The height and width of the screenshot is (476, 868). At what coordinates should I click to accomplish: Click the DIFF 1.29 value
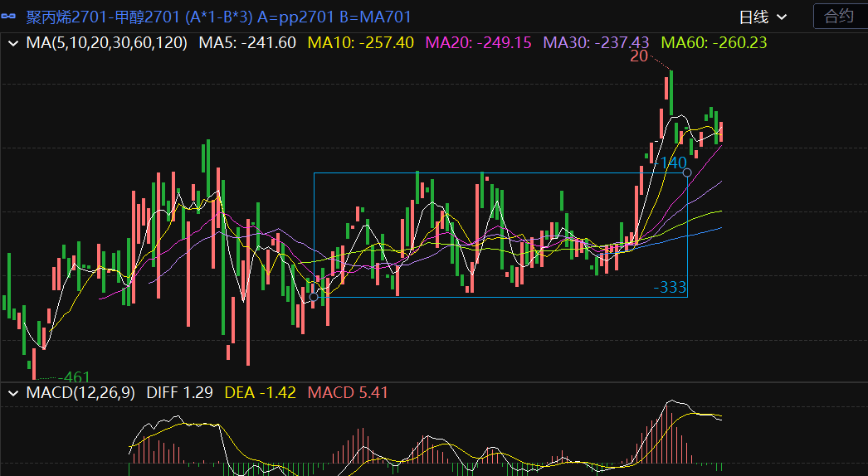[179, 393]
